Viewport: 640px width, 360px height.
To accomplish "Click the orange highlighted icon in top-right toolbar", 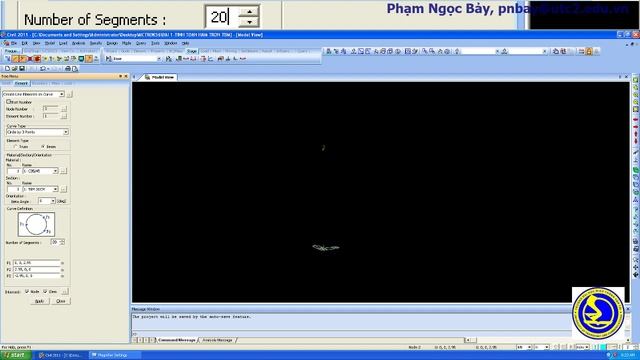I will tap(589, 51).
